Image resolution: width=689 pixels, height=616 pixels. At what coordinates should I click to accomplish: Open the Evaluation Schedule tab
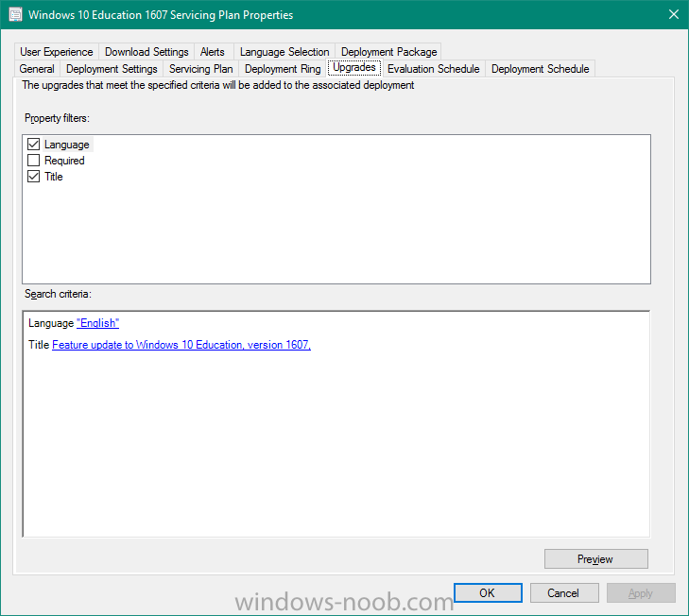[433, 69]
